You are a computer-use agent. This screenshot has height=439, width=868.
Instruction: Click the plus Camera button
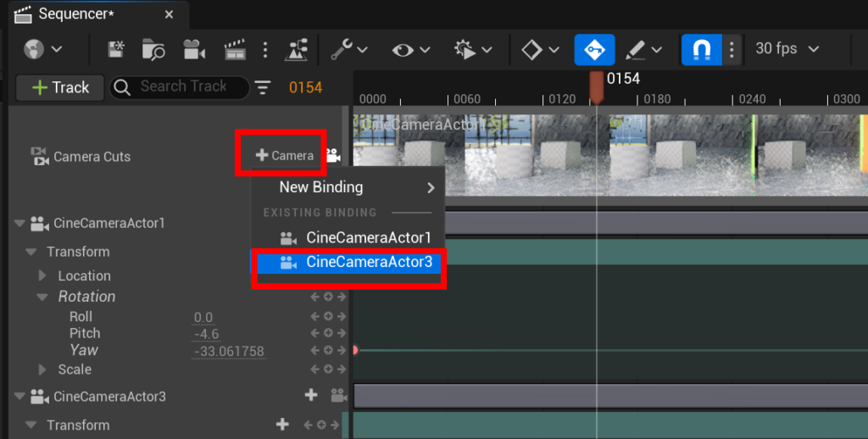(x=285, y=156)
